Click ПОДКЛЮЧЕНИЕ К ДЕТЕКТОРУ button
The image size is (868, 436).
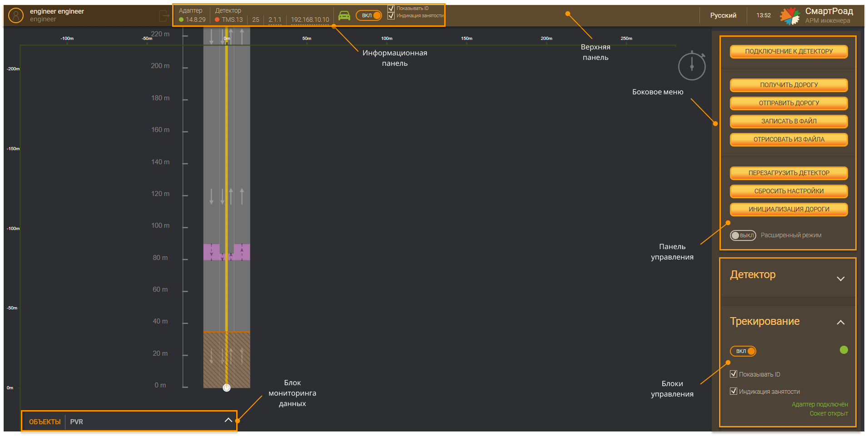click(789, 51)
